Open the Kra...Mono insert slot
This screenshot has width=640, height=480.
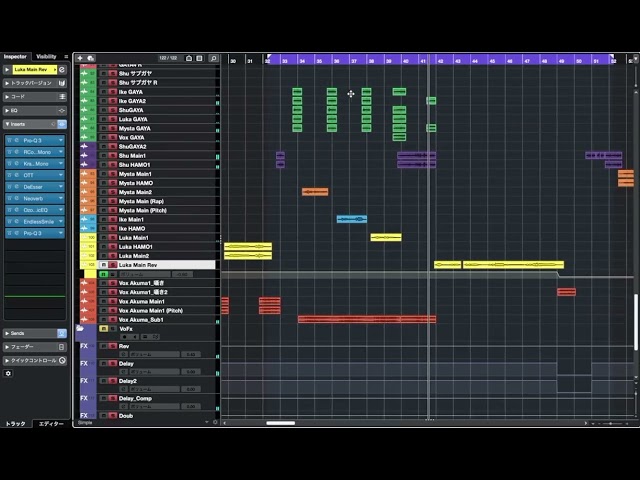pos(35,164)
